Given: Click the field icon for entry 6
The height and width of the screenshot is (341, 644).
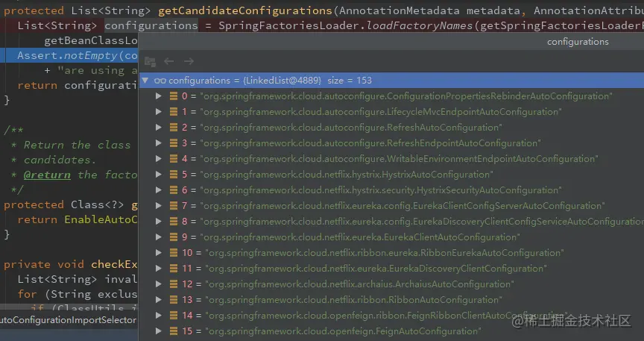Looking at the screenshot, I should 174,190.
